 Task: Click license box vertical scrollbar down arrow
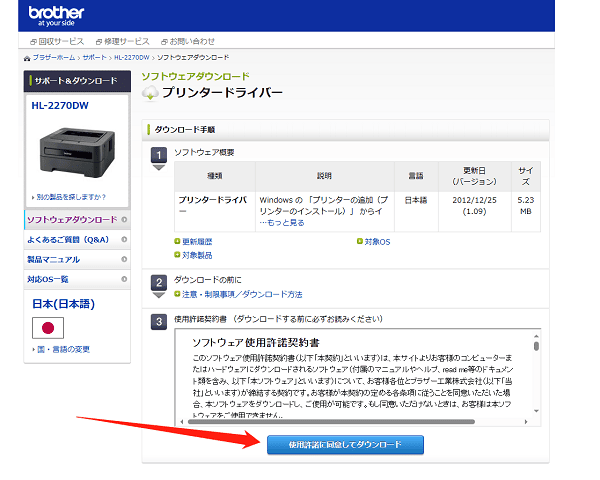click(536, 411)
